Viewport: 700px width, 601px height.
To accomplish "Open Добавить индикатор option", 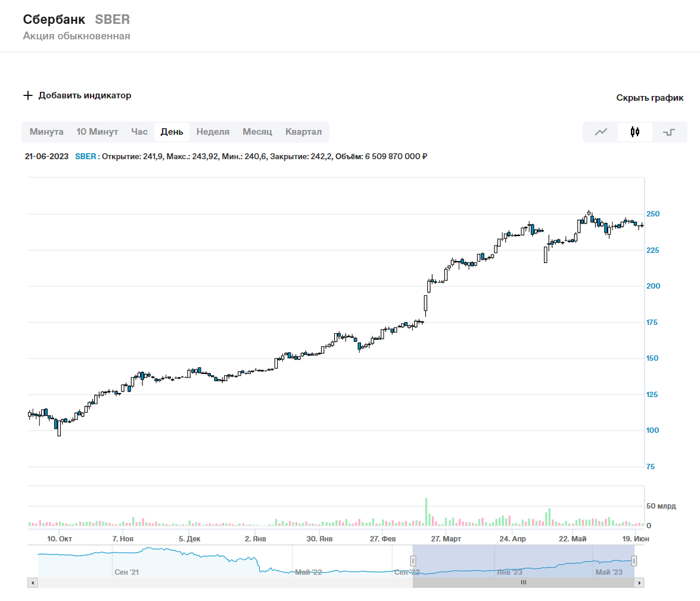I will tap(85, 95).
